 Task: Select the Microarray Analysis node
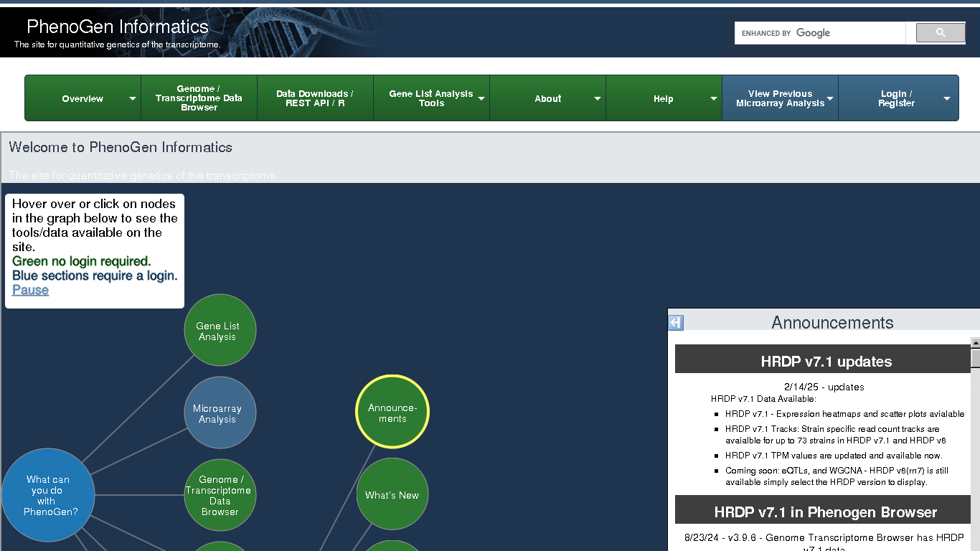pos(220,413)
